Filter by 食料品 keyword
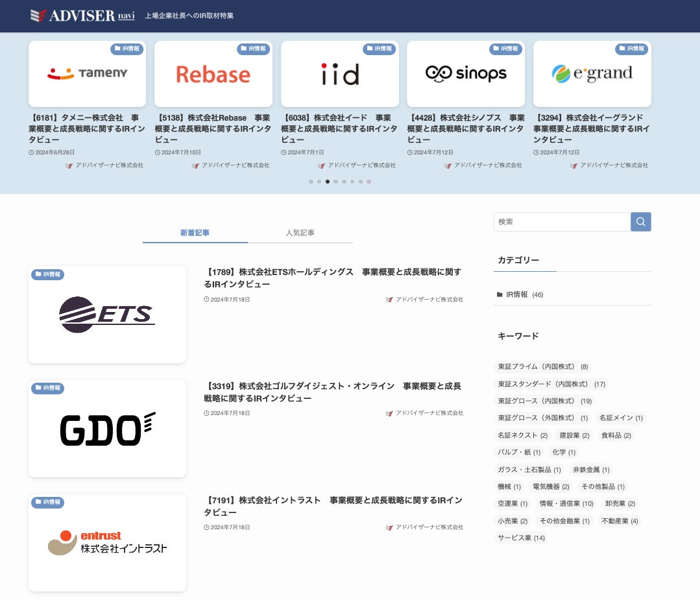This screenshot has width=700, height=600. pos(616,436)
